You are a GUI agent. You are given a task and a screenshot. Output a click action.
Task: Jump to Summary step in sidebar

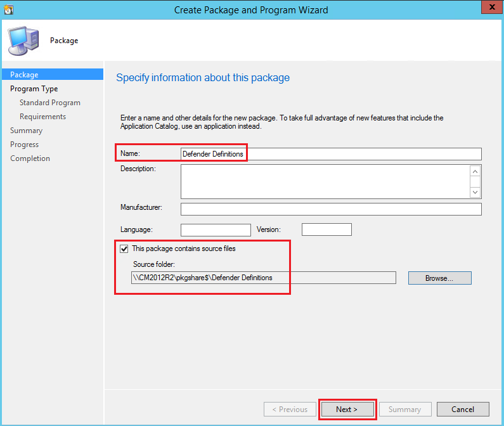26,131
